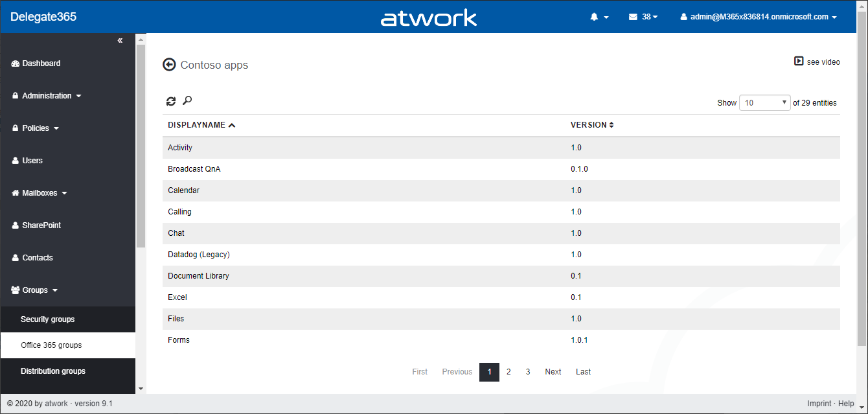Click the refresh icon above the table
Viewport: 868px width, 414px height.
171,101
